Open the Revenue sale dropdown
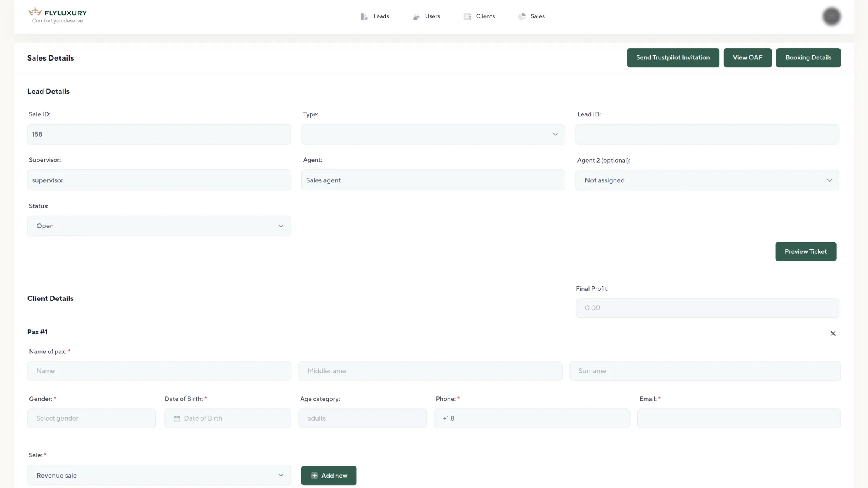Viewport: 868px width, 488px height. (159, 475)
